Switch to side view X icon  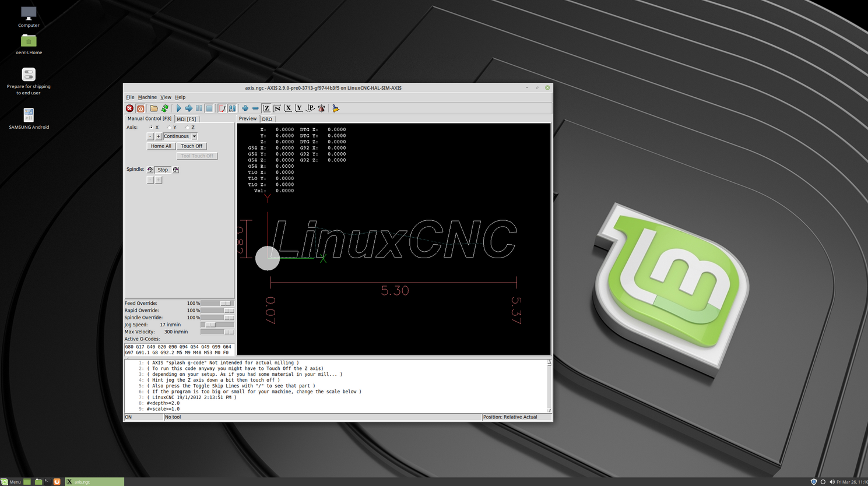click(x=288, y=108)
